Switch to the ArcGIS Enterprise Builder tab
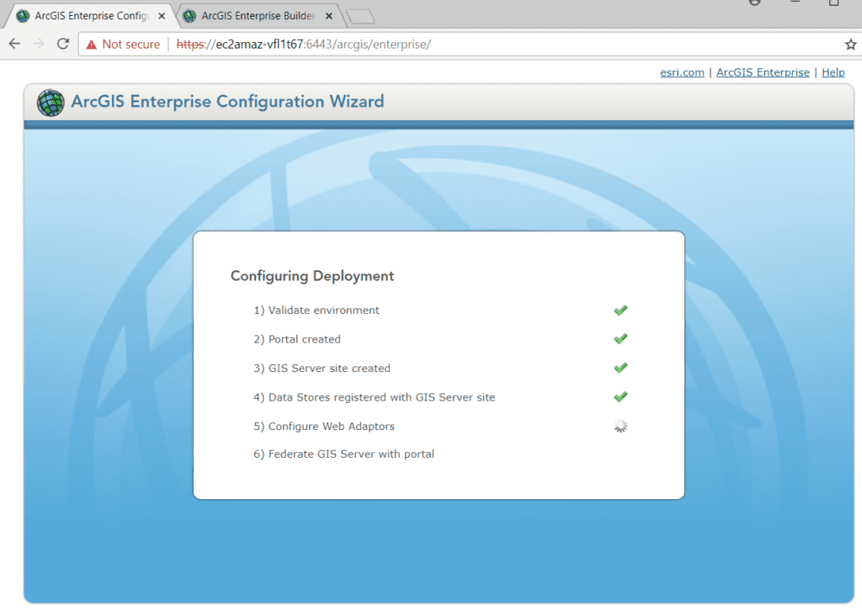This screenshot has width=862, height=616. coord(258,16)
